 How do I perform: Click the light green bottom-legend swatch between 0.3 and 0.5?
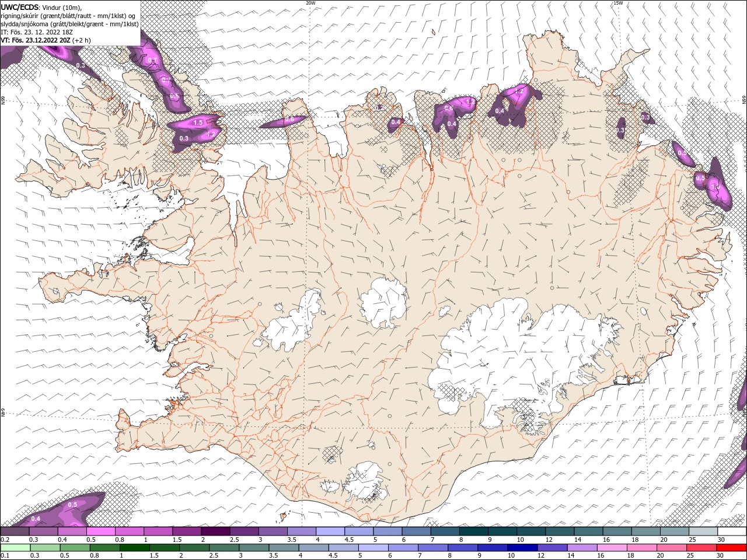tap(45, 548)
